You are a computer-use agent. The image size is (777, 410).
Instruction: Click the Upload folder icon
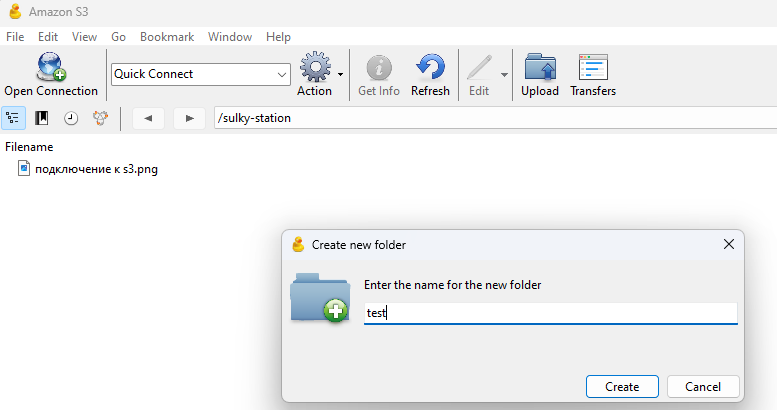pyautogui.click(x=540, y=68)
